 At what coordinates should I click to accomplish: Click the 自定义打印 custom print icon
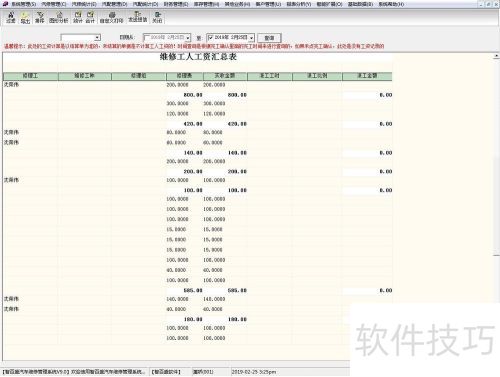point(111,17)
